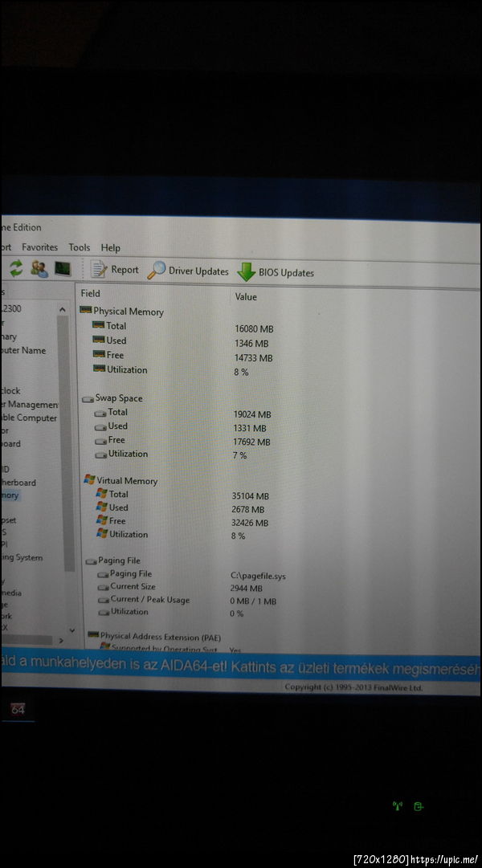Click the green network tray icon
Screen dimensions: 482x868
click(397, 806)
